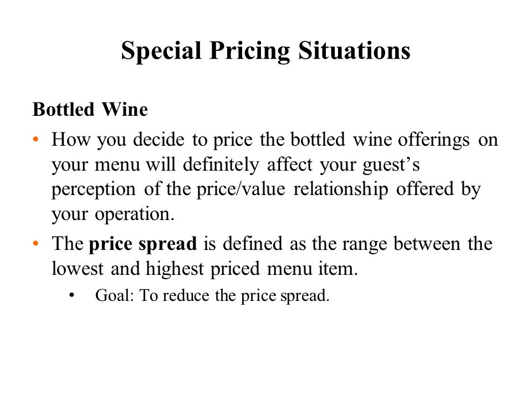Click the second orange bullet point
This screenshot has height=399, width=532.
(36, 243)
